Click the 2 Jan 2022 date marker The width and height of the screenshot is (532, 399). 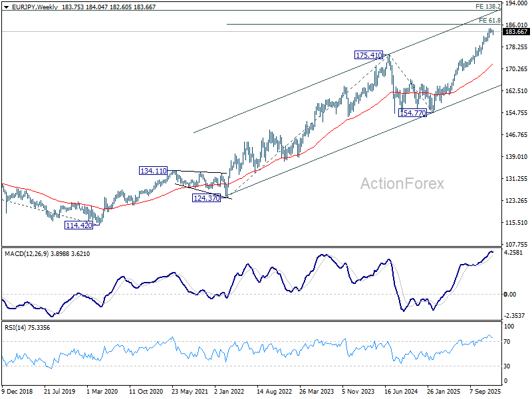tap(229, 391)
